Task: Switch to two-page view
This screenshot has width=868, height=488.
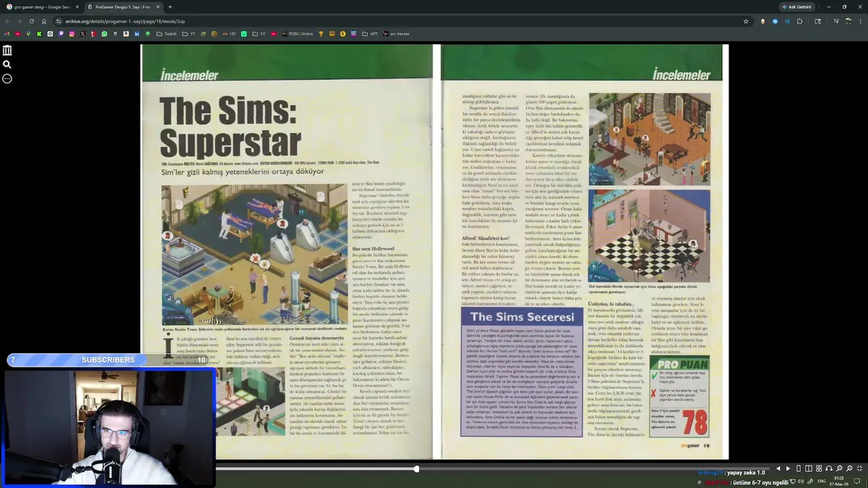Action: tap(808, 468)
